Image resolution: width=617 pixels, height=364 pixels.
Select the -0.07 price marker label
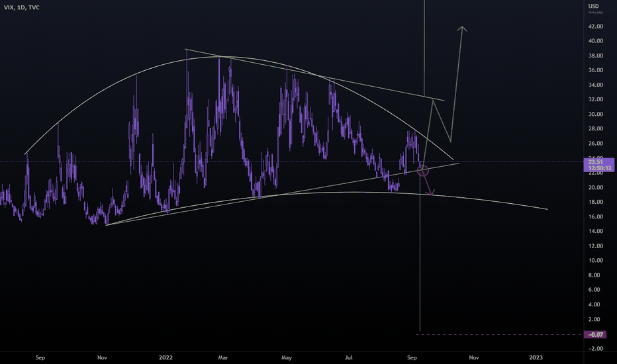tap(596, 334)
